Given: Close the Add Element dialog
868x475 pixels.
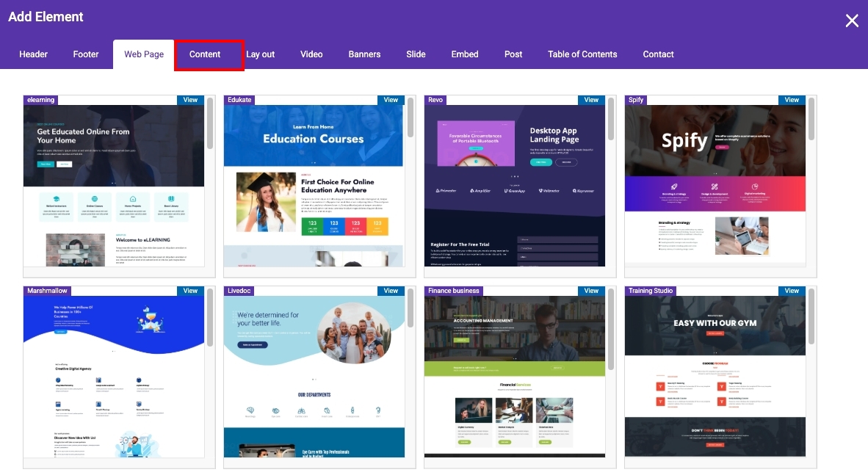Looking at the screenshot, I should tap(851, 21).
